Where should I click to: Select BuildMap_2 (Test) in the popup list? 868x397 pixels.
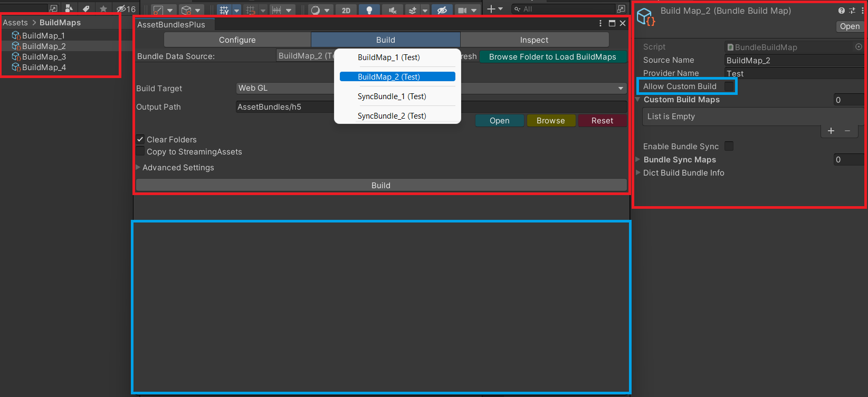point(397,77)
